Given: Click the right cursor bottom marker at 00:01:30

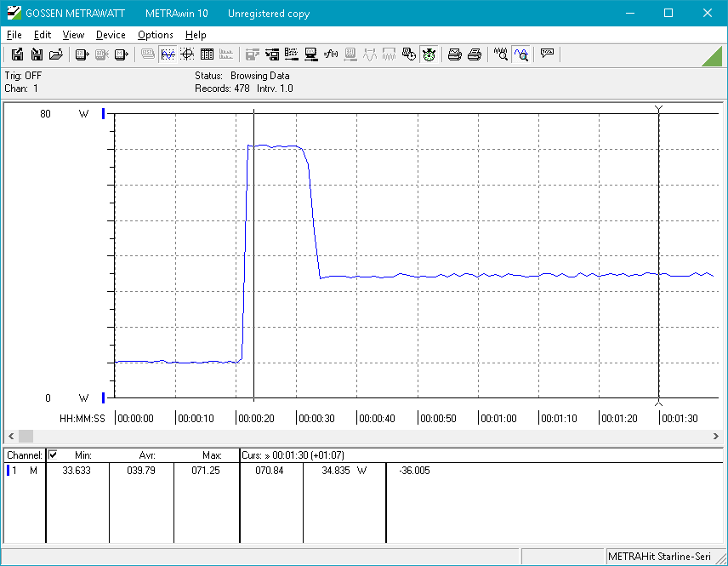Looking at the screenshot, I should [x=658, y=403].
